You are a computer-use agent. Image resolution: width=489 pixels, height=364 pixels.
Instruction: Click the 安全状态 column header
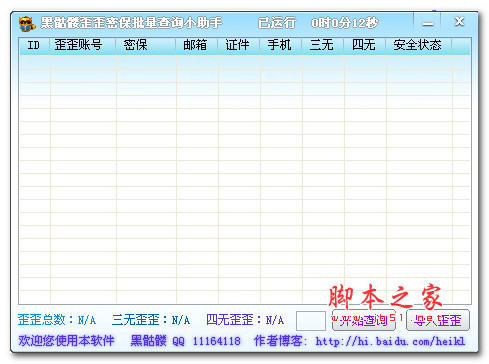(x=419, y=45)
